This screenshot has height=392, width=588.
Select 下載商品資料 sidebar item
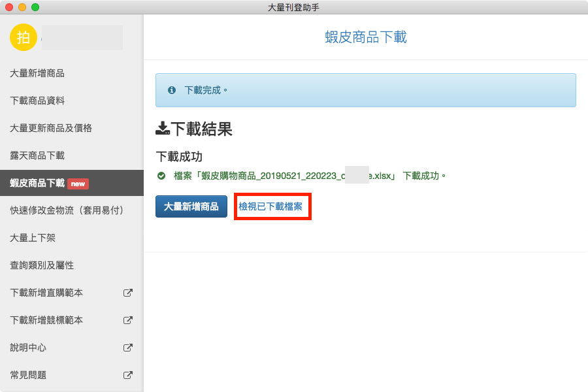click(37, 101)
